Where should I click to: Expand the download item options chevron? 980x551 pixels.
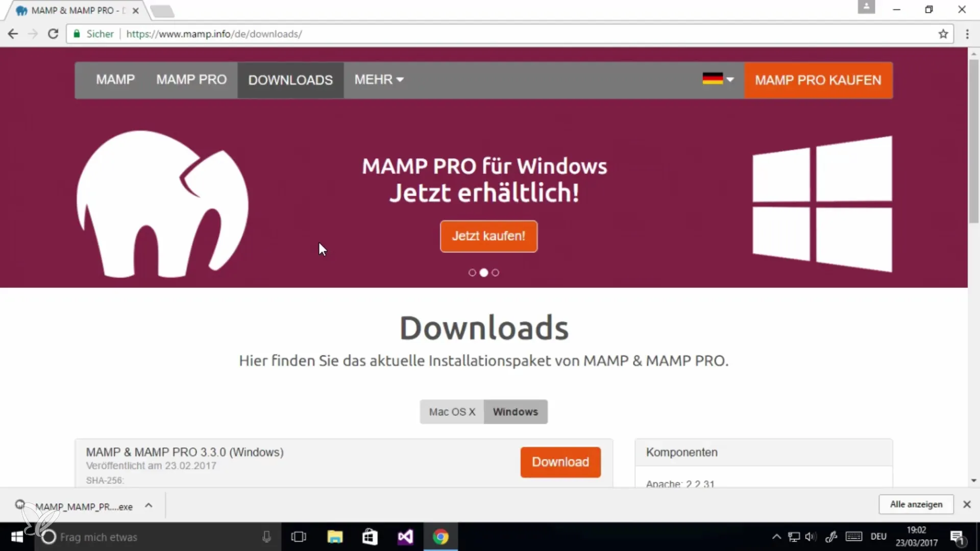pyautogui.click(x=149, y=506)
